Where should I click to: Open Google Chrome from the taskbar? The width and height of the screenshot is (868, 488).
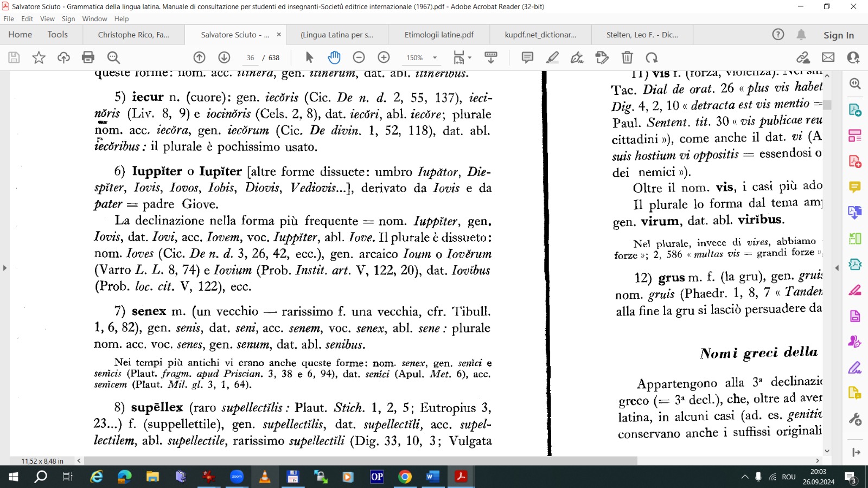pos(405,477)
